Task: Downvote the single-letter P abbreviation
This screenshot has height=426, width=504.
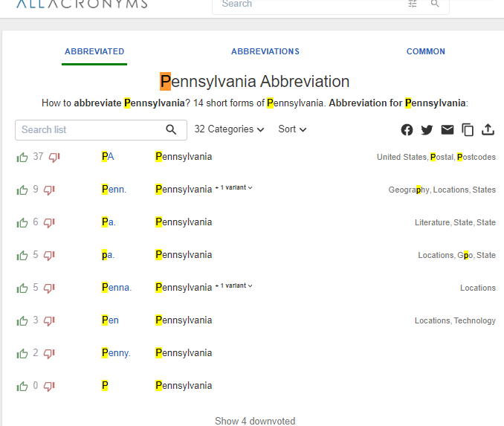Action: pos(49,386)
